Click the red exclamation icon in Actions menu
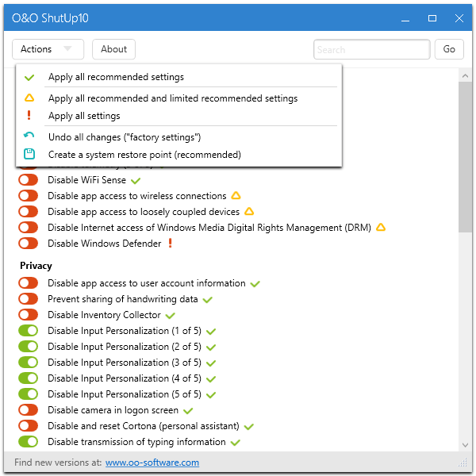 [29, 116]
